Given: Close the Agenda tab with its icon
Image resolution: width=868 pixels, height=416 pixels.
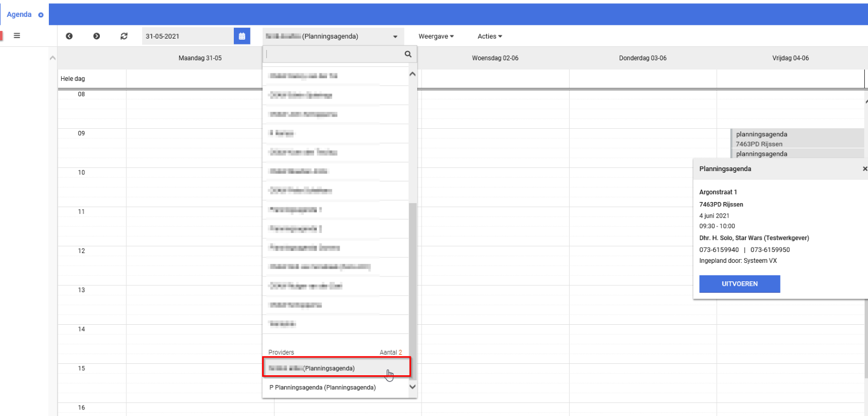Looking at the screenshot, I should (41, 15).
